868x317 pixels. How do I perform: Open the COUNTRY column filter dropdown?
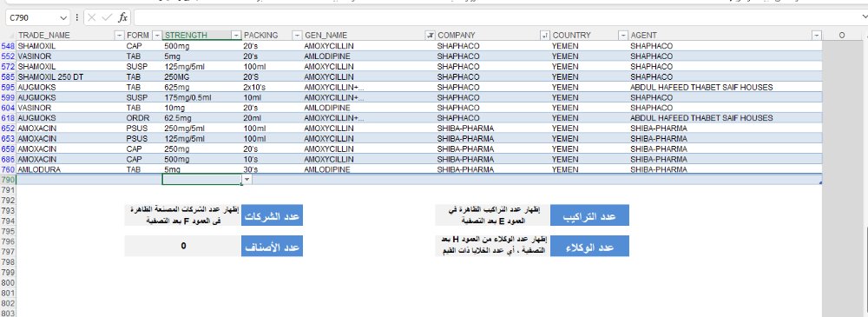[x=623, y=36]
